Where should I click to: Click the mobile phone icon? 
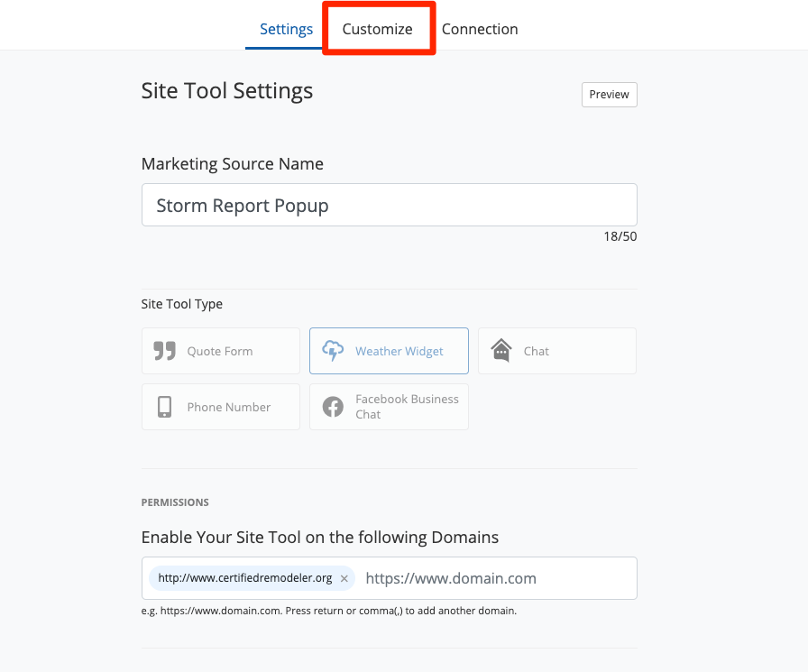164,407
